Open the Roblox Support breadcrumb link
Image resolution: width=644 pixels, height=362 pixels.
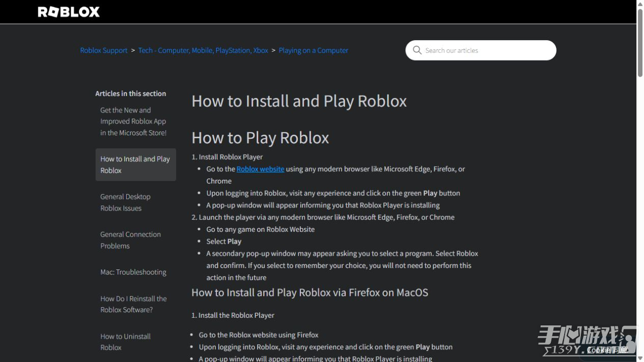pos(104,50)
